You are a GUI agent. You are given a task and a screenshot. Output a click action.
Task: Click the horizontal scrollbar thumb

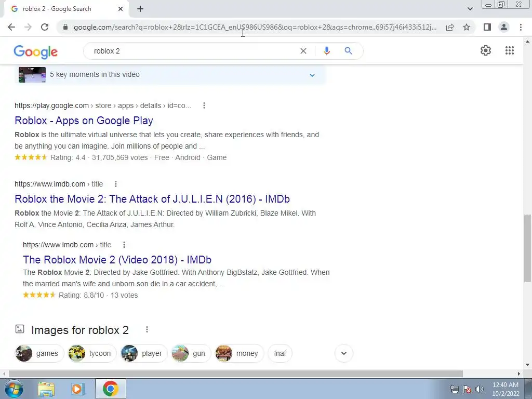(235, 374)
